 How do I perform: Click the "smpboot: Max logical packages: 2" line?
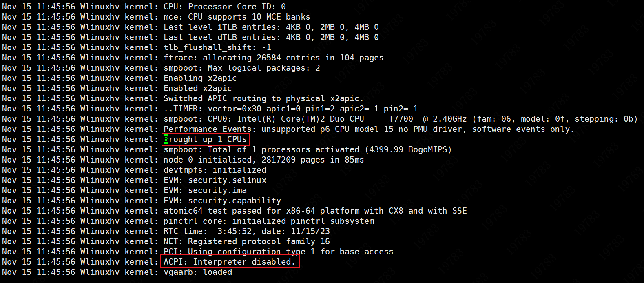coord(242,68)
